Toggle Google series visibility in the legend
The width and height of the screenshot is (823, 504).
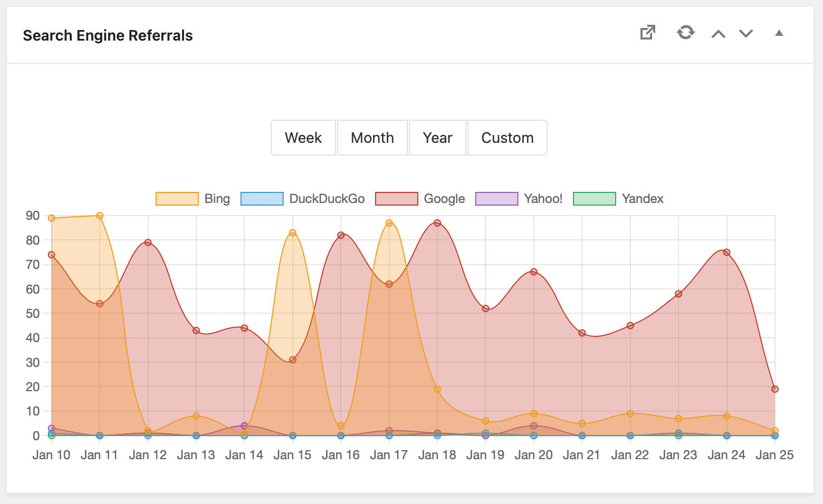point(420,199)
